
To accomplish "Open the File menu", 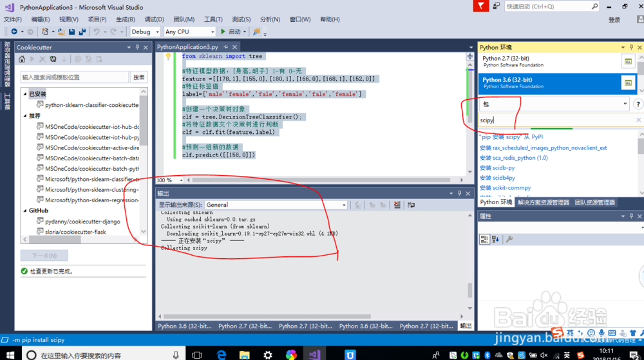I will tap(13, 19).
